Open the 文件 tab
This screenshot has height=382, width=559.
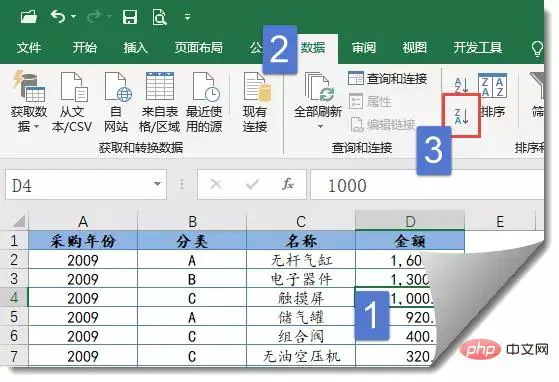click(29, 47)
